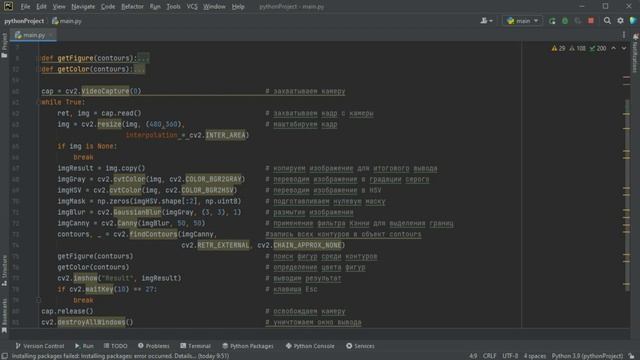This screenshot has width=640, height=360.
Task: Click Installing packages failed status message
Action: 120,356
